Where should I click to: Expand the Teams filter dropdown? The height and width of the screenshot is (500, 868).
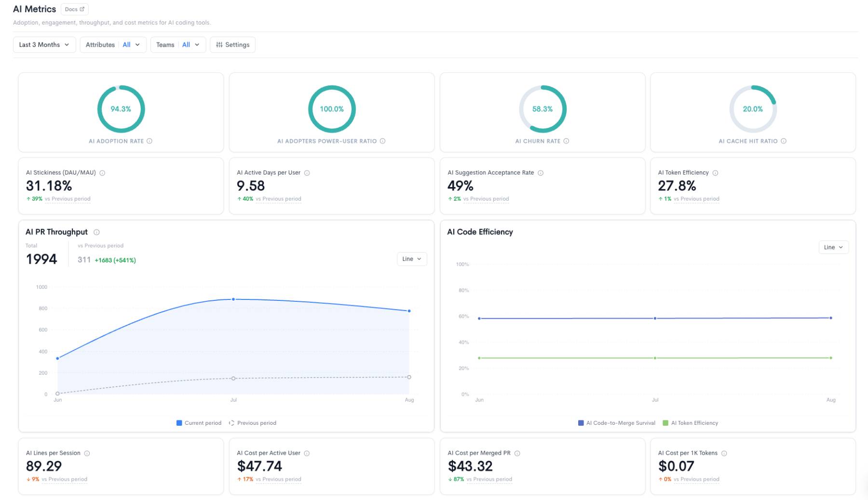click(178, 45)
